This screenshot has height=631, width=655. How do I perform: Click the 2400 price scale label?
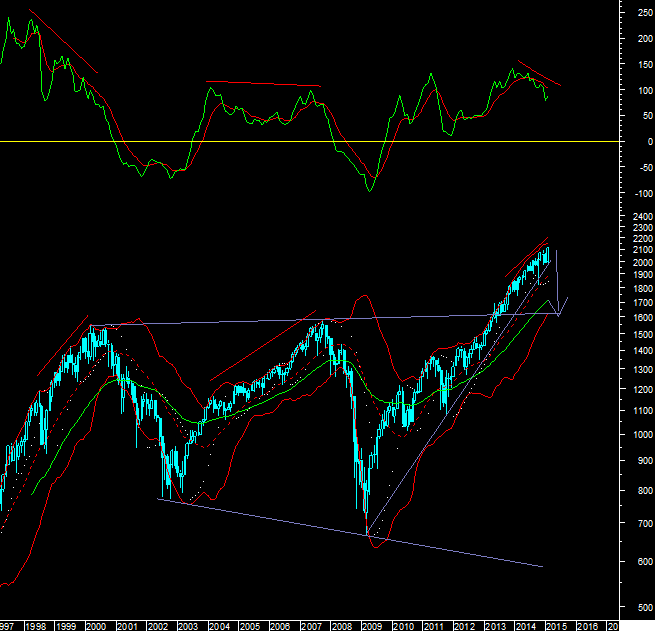click(x=643, y=216)
